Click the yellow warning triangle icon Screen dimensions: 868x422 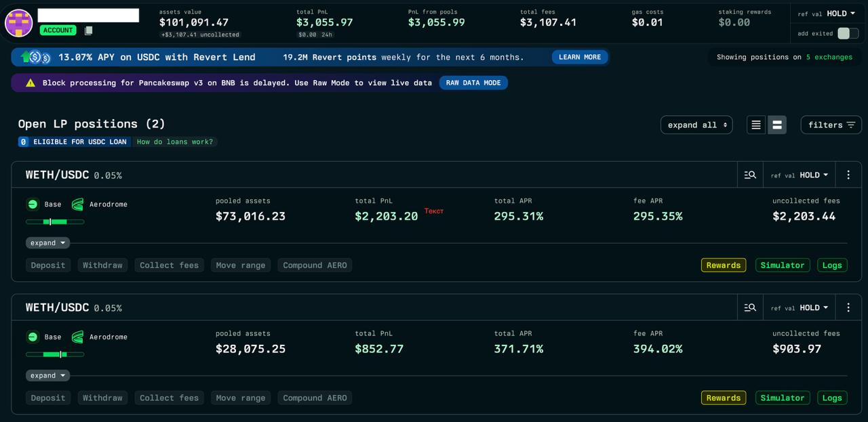click(x=31, y=83)
